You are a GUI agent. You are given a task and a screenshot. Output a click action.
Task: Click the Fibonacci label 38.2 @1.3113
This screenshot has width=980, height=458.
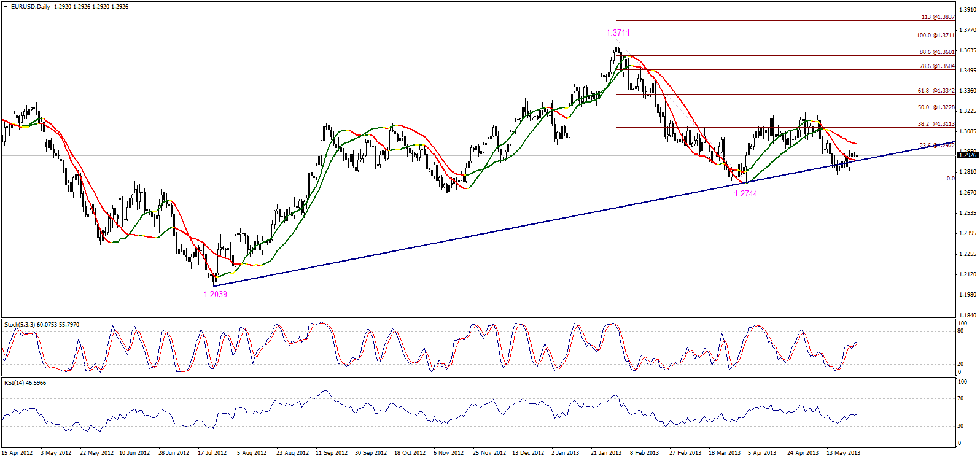point(936,124)
